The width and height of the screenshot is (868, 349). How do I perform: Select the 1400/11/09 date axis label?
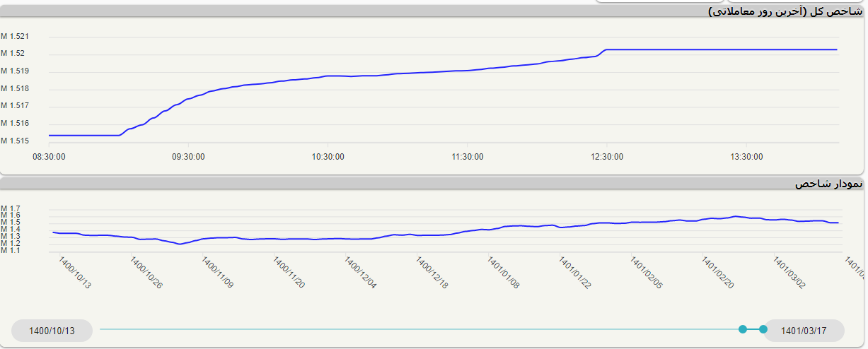click(217, 273)
